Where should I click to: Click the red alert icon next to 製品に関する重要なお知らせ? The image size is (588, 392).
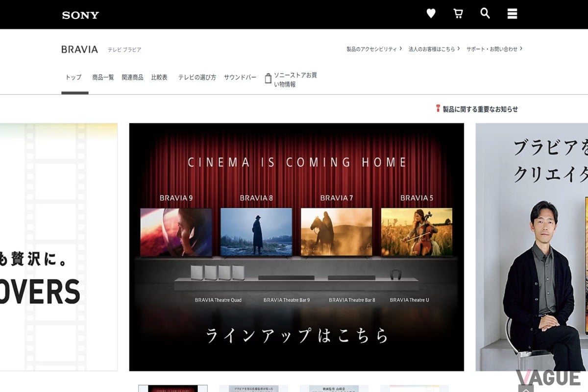tap(438, 109)
